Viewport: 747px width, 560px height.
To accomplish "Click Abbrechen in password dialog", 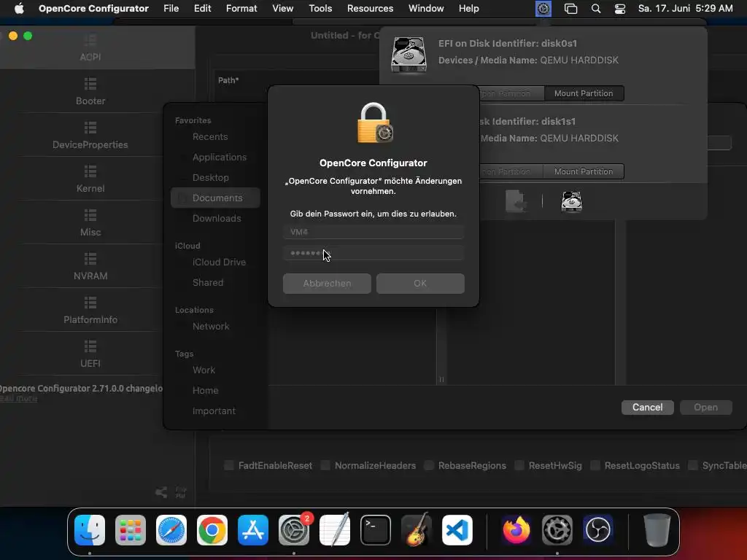I will click(x=327, y=284).
